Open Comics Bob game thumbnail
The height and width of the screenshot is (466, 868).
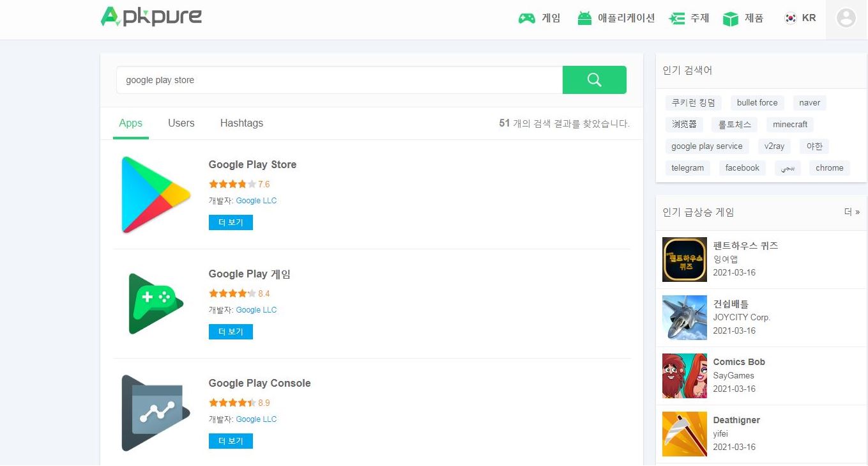tap(685, 376)
